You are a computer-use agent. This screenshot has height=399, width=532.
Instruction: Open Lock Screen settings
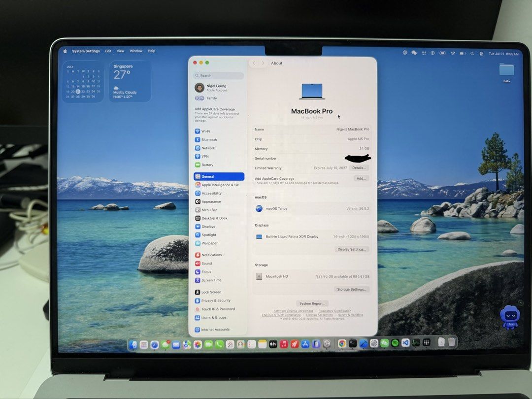(x=208, y=292)
